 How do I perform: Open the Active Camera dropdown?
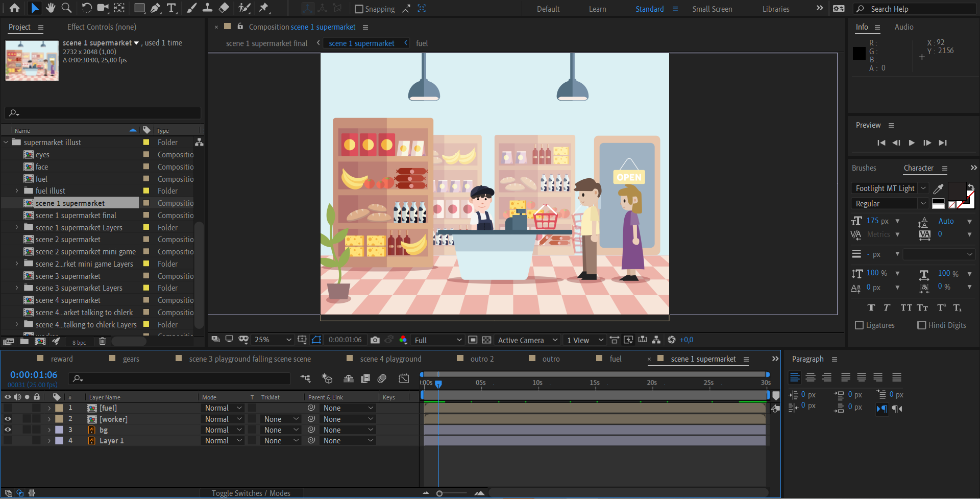(528, 340)
